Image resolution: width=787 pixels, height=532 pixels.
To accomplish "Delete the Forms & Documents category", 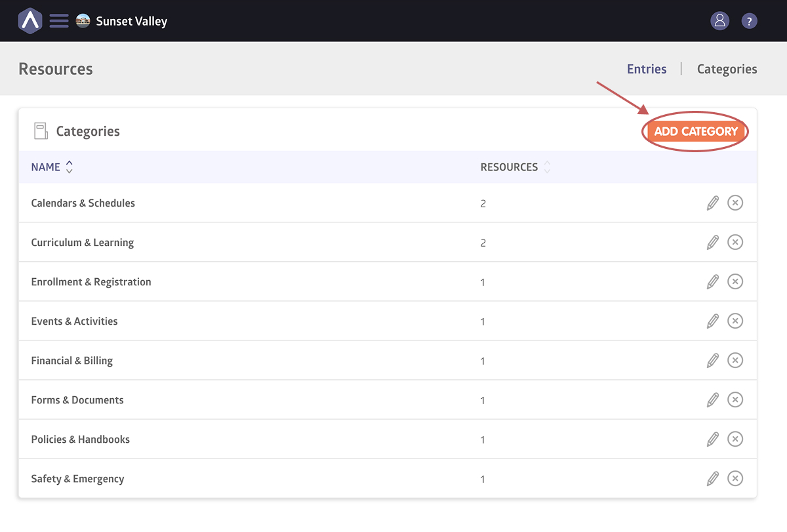I will point(735,400).
